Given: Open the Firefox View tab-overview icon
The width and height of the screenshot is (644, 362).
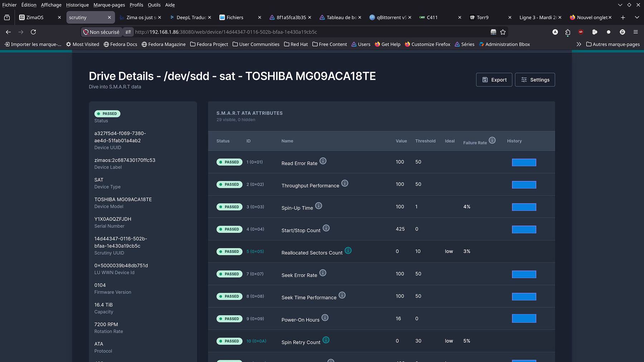Looking at the screenshot, I should [7, 17].
